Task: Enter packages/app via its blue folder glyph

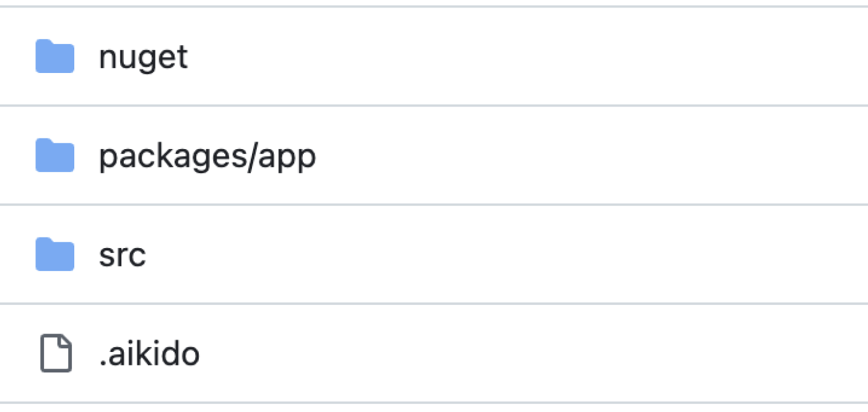Action: click(x=54, y=156)
